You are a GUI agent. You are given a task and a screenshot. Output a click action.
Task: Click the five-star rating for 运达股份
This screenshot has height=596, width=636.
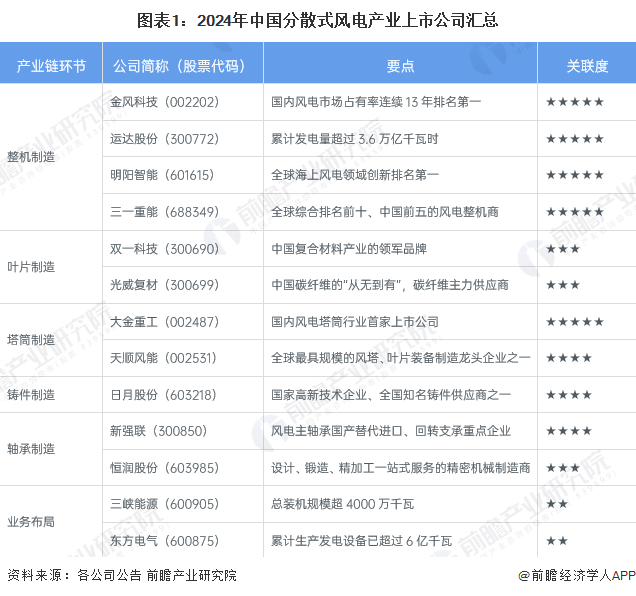[x=575, y=139]
